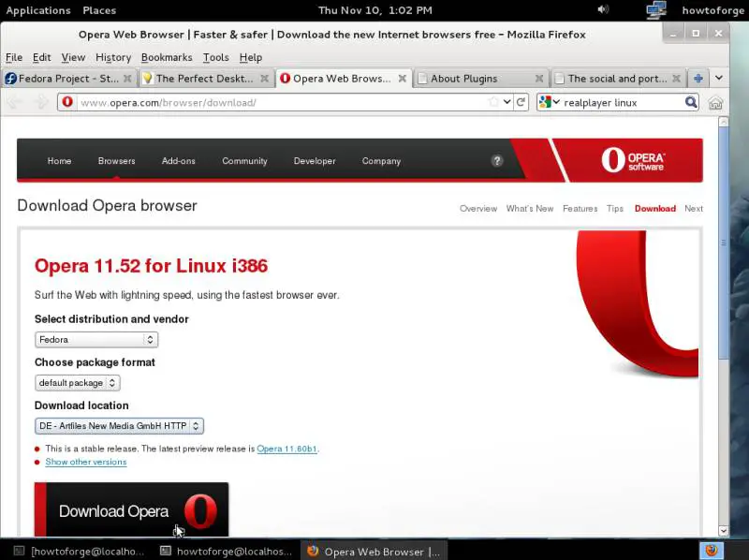Open the Tips sub-navigation link
This screenshot has width=749, height=560.
point(615,208)
